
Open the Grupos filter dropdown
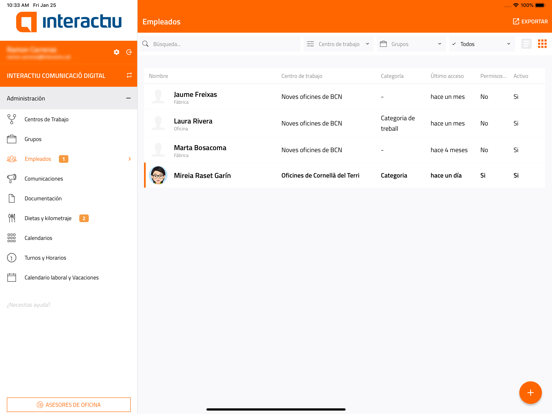click(411, 44)
